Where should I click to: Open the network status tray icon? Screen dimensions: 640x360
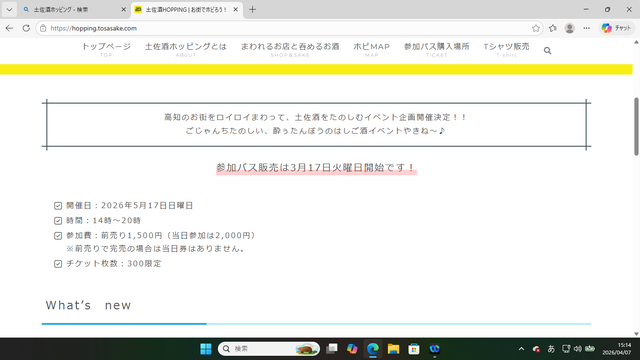tap(566, 349)
